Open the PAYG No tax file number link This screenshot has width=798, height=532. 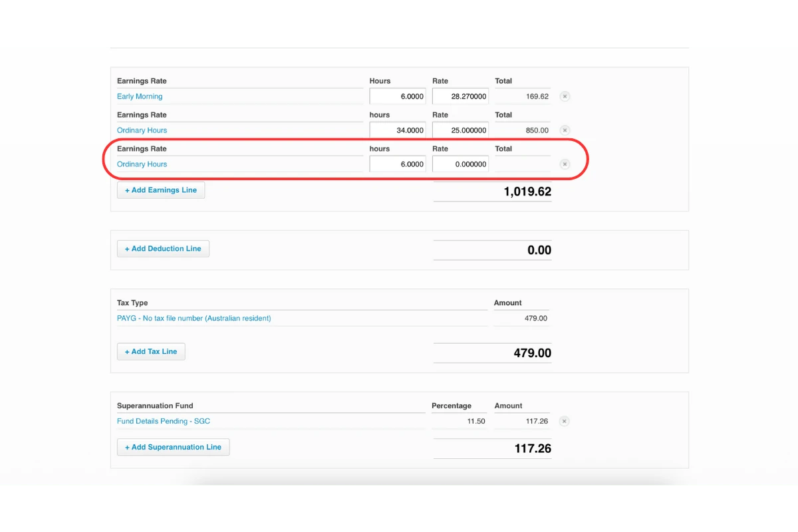click(194, 319)
